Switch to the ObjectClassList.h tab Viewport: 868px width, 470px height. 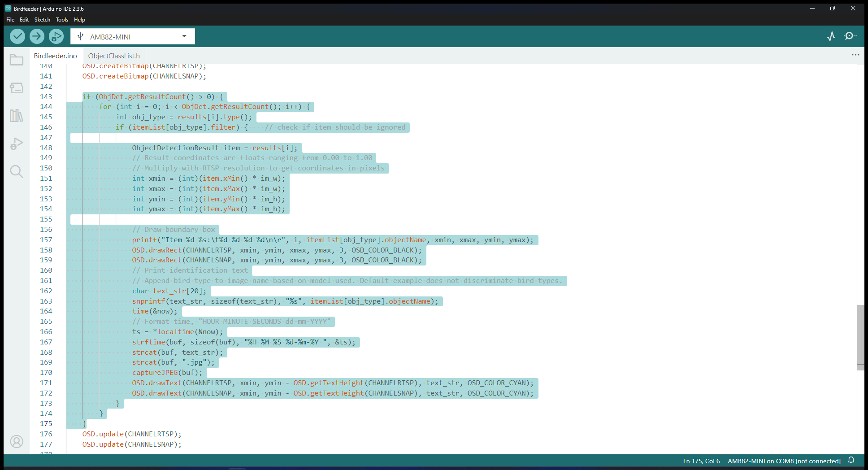pos(114,56)
